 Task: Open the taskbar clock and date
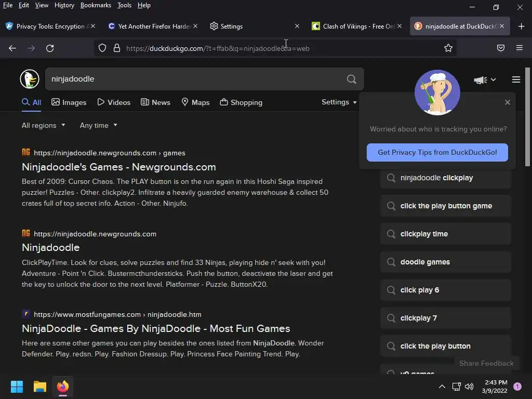[495, 387]
